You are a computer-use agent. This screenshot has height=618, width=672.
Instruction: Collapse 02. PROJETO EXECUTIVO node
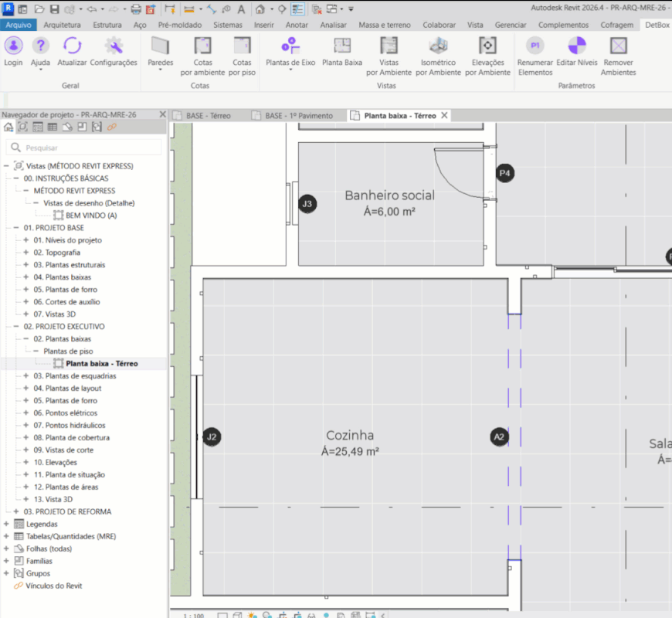tap(16, 326)
